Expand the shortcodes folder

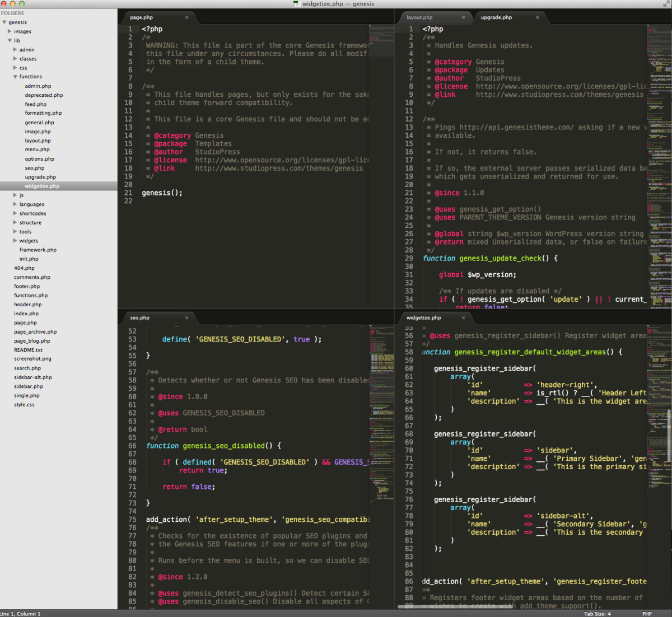point(15,213)
